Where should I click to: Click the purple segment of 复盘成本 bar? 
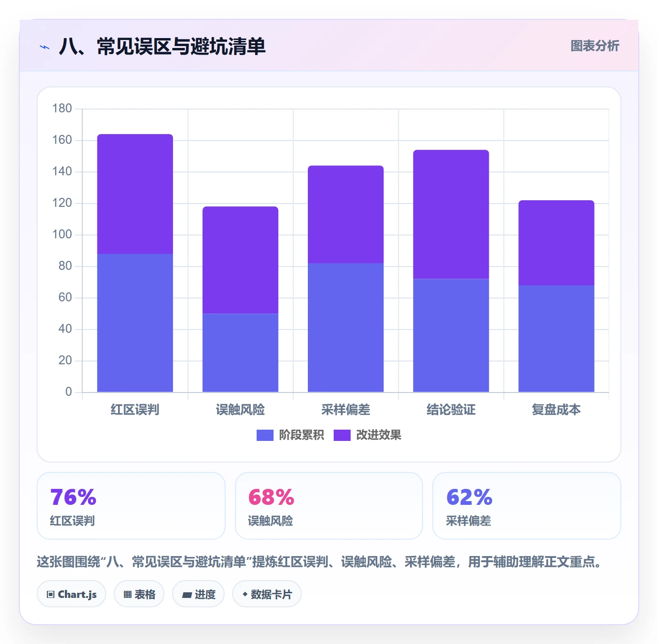(556, 243)
